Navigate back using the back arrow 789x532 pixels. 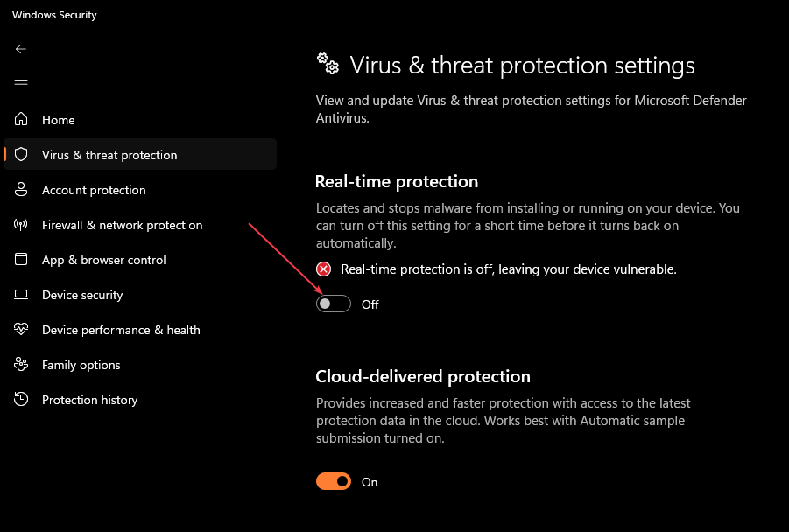click(x=20, y=49)
